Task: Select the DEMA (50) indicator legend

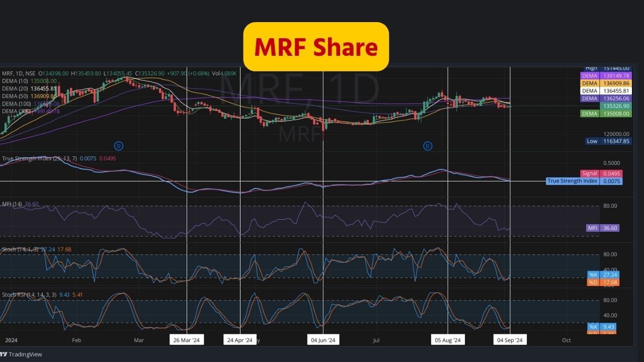Action: 29,96
